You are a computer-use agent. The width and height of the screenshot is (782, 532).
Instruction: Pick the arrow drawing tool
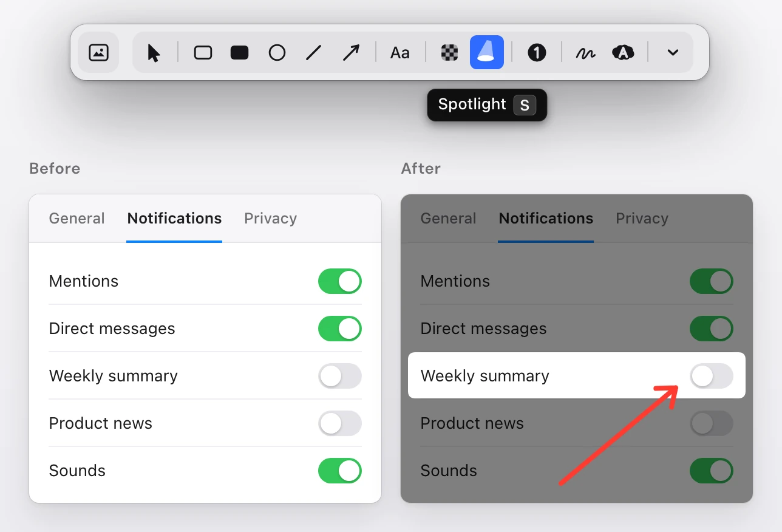[351, 53]
